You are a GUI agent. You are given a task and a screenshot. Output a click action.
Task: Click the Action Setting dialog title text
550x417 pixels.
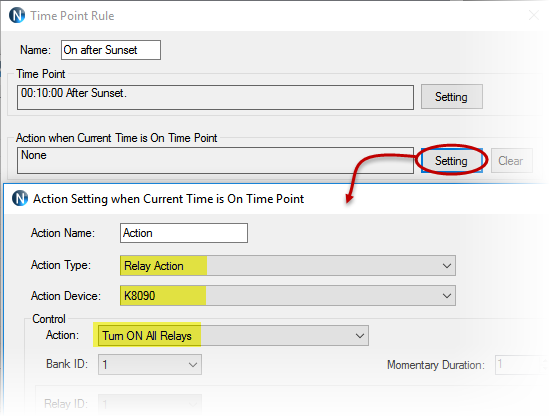pos(168,199)
